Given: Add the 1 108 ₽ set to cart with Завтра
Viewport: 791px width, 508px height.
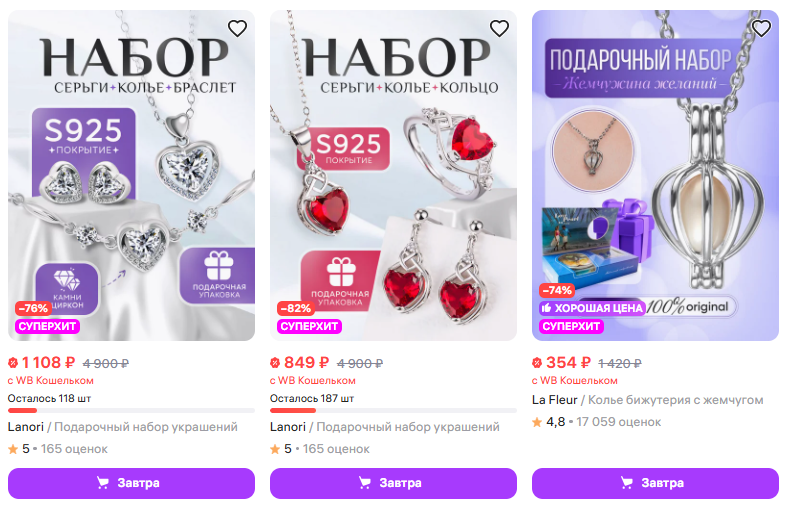Looking at the screenshot, I should pos(131,483).
